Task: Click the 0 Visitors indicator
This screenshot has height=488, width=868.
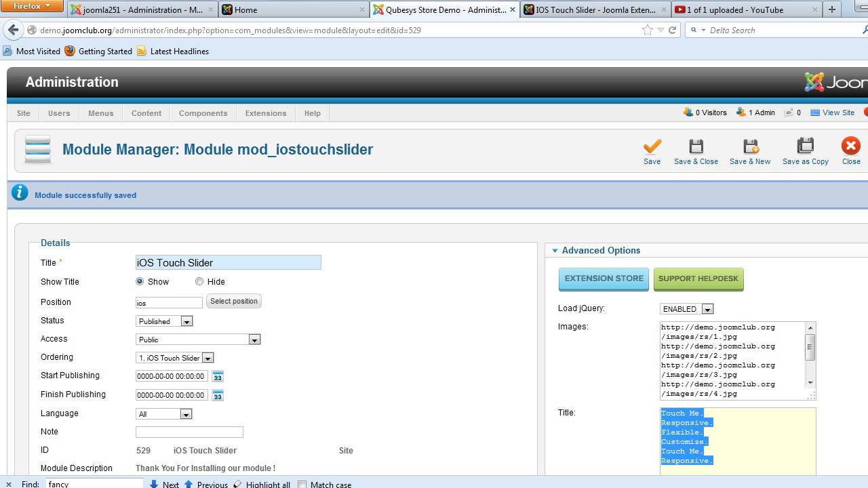Action: point(705,113)
